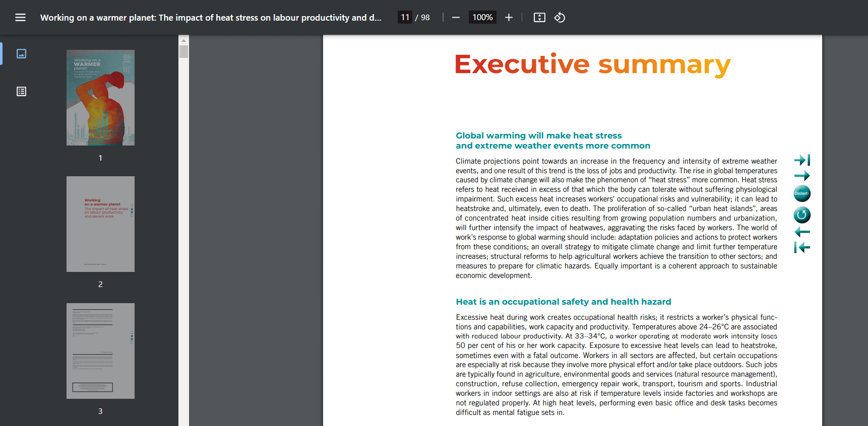Viewport: 868px width, 426px height.
Task: Jump to last page arrow in document
Action: [802, 160]
